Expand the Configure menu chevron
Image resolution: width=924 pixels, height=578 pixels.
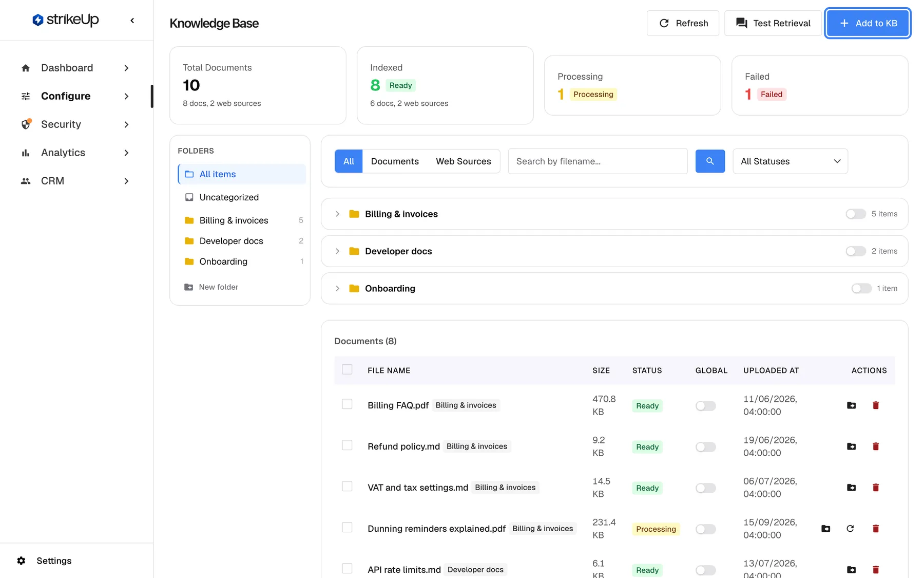coord(126,96)
